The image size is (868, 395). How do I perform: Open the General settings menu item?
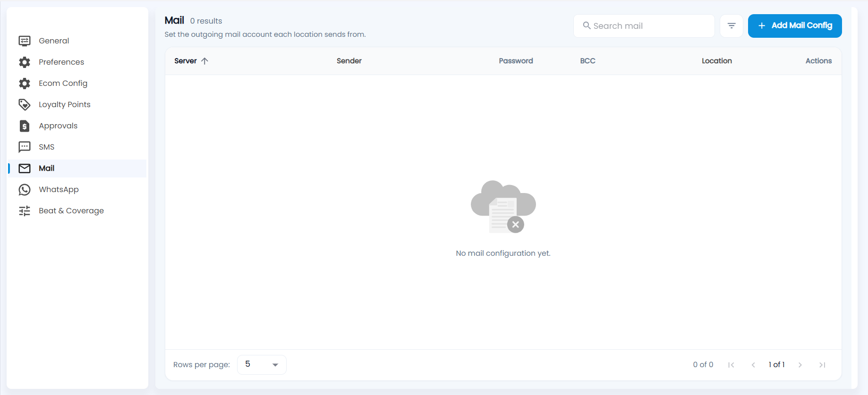coord(77,41)
